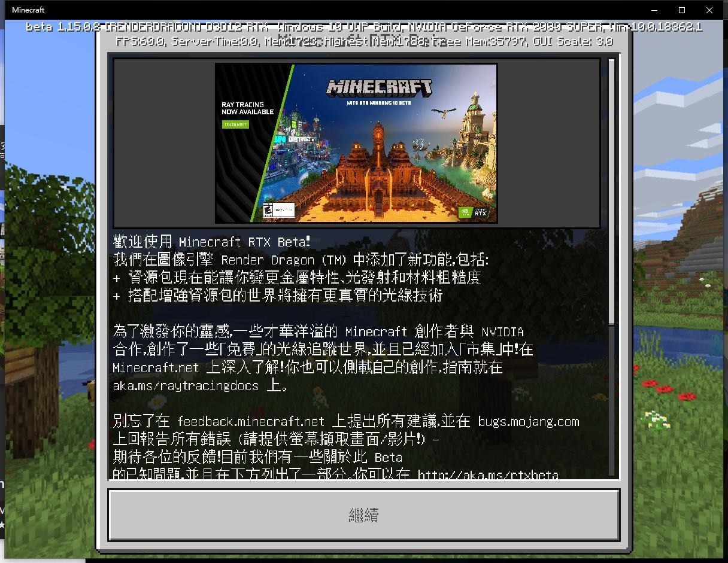Click the ESRB rating badge in banner
Screen dimensions: 728x563
click(279, 209)
